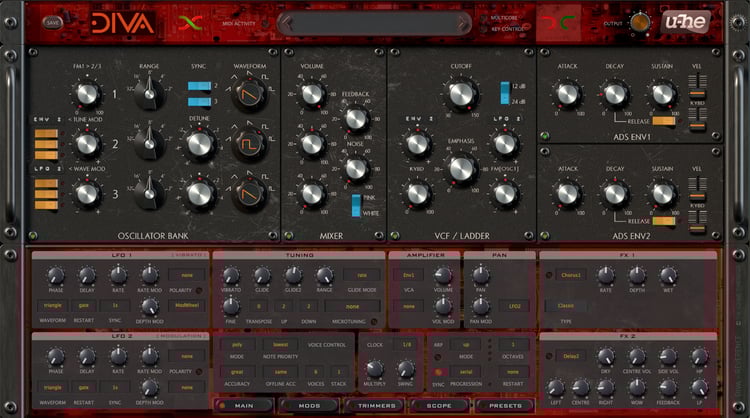Image resolution: width=750 pixels, height=418 pixels.
Task: Click the Transpose value field
Action: (258, 306)
